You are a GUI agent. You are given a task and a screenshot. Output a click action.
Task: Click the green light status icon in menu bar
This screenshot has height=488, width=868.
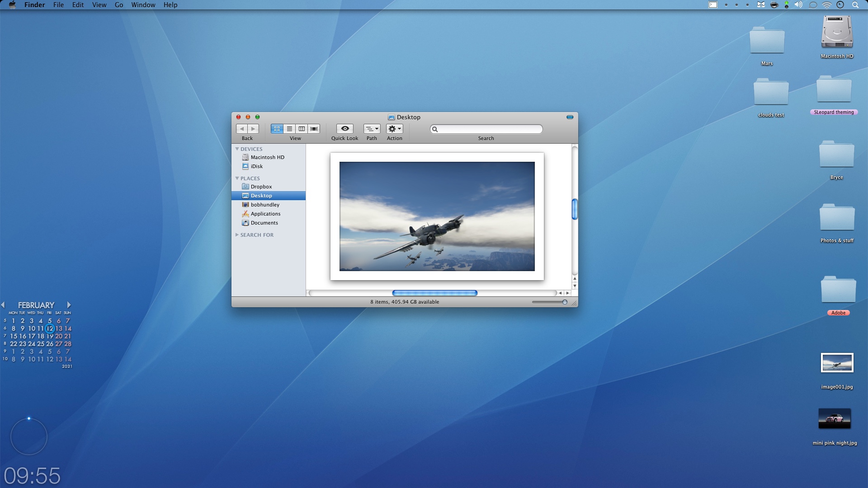click(x=787, y=5)
